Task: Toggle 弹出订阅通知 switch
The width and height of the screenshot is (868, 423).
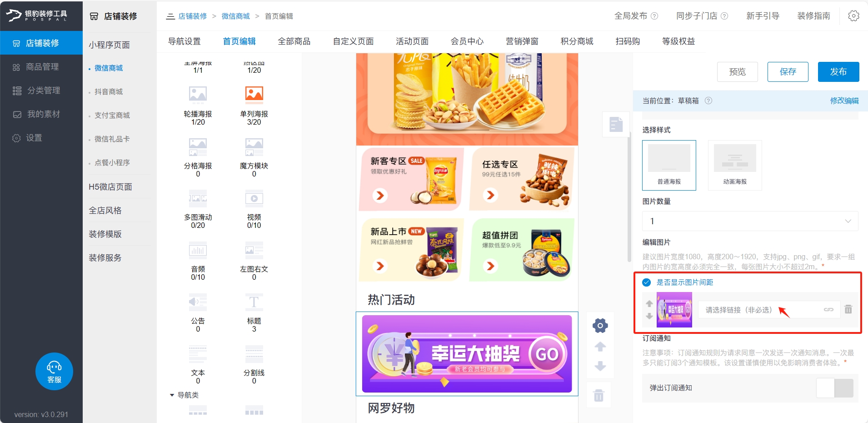Action: coord(835,388)
